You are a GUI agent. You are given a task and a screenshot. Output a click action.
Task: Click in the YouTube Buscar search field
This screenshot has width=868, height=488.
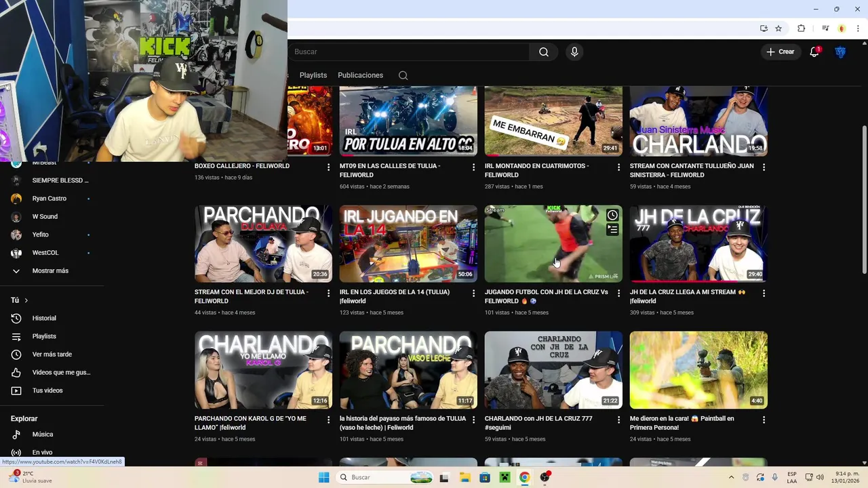click(x=409, y=52)
